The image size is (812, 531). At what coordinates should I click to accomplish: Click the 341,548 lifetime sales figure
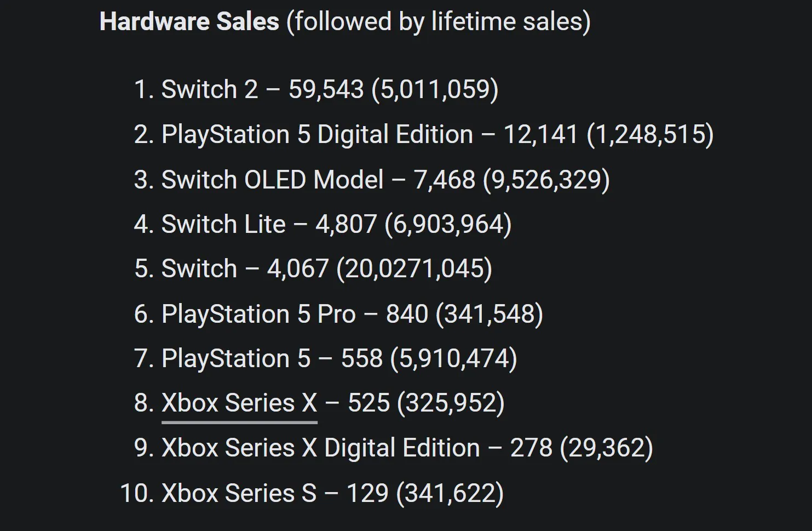[x=489, y=315]
